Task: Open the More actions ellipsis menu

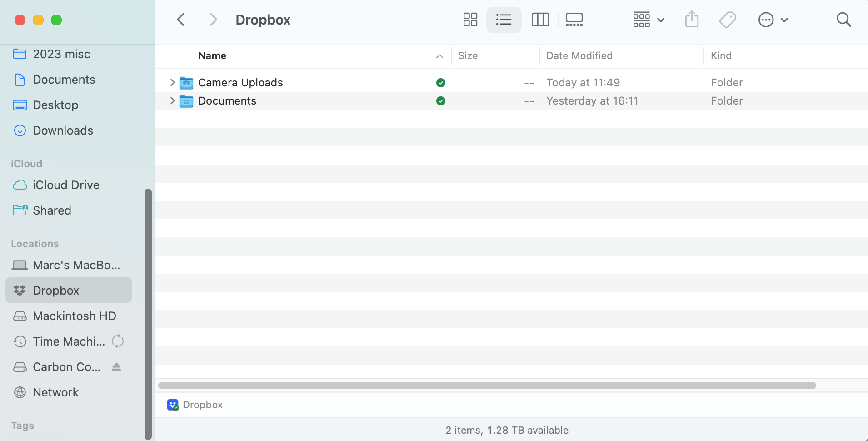Action: tap(773, 20)
